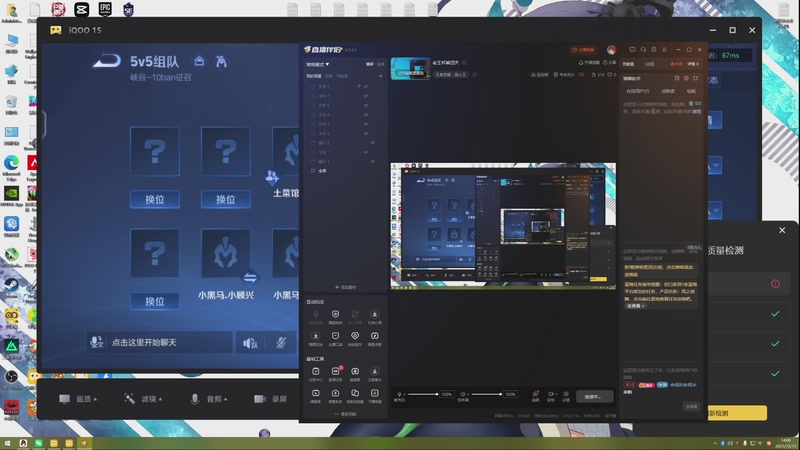Click 换位 under the second top question mark slot
This screenshot has height=450, width=800.
pyautogui.click(x=226, y=199)
